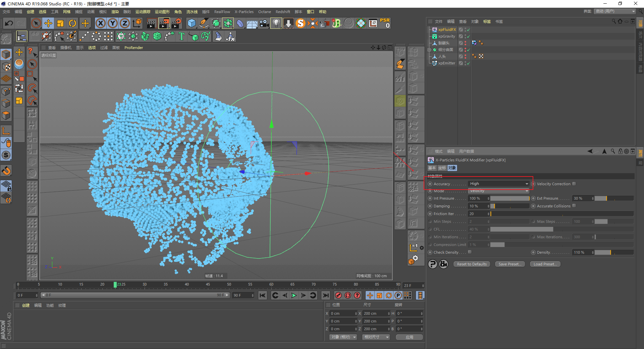
Task: Click the Floor object icon
Action: 252,23
